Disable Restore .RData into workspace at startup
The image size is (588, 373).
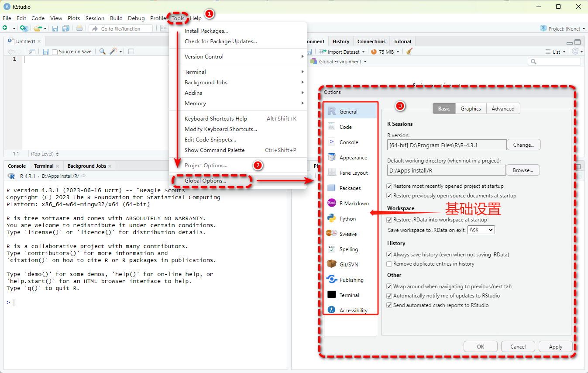tap(390, 220)
